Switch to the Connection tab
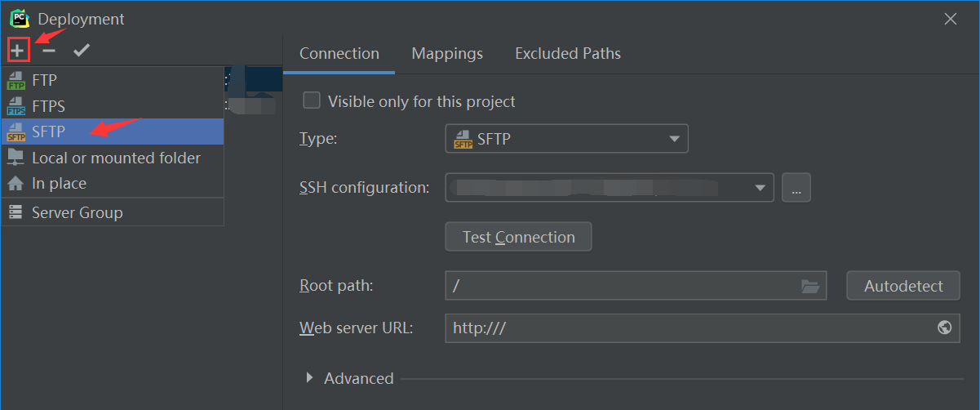The image size is (980, 410). tap(339, 54)
